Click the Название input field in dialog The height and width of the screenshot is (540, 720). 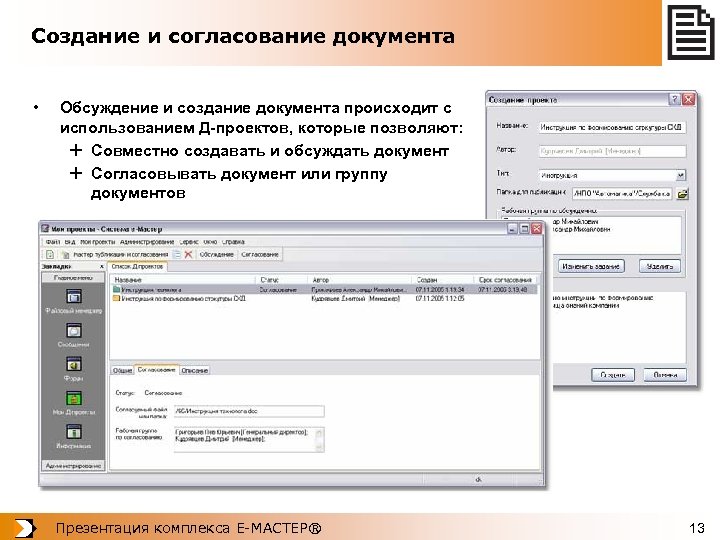(612, 127)
